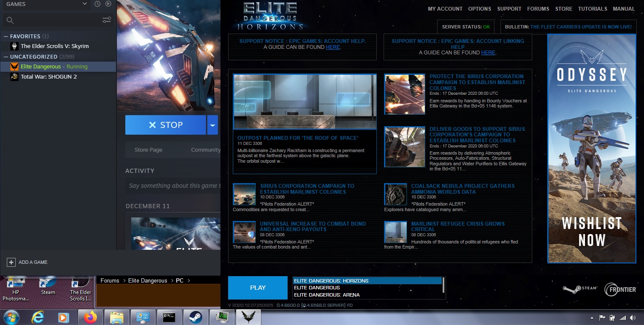
Task: Click the version list scrollbar
Action: coord(443,285)
